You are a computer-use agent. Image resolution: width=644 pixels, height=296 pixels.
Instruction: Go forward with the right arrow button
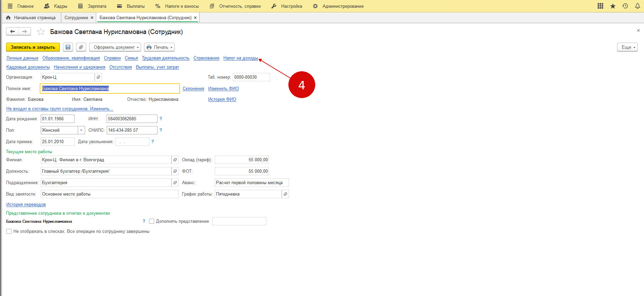point(25,32)
